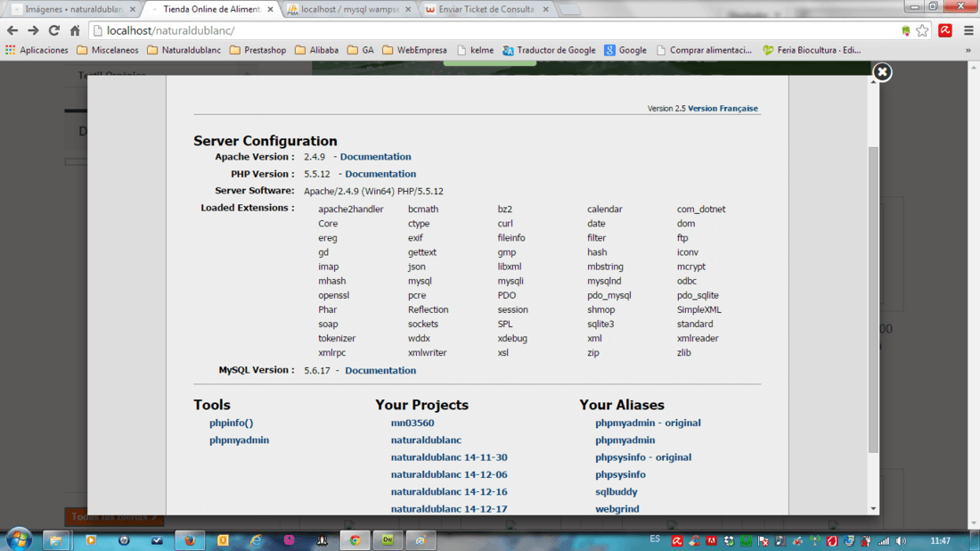Open the Naturaldublanc bookmark folder
Viewport: 980px width, 551px height.
pos(184,50)
